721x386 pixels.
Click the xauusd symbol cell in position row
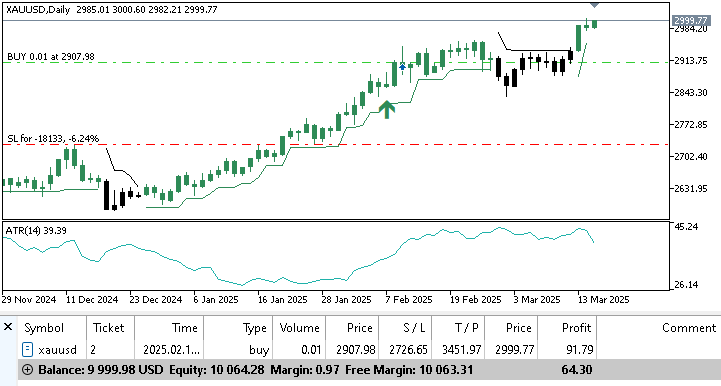[57, 350]
